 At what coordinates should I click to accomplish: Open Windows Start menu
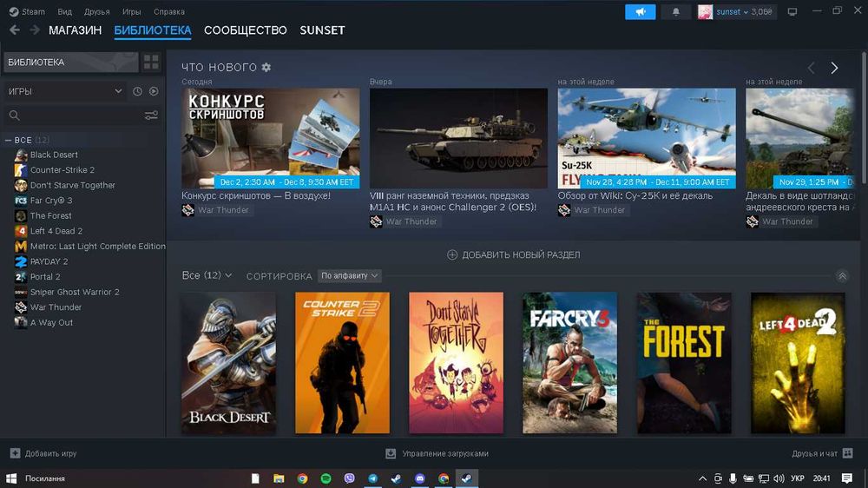click(x=11, y=478)
